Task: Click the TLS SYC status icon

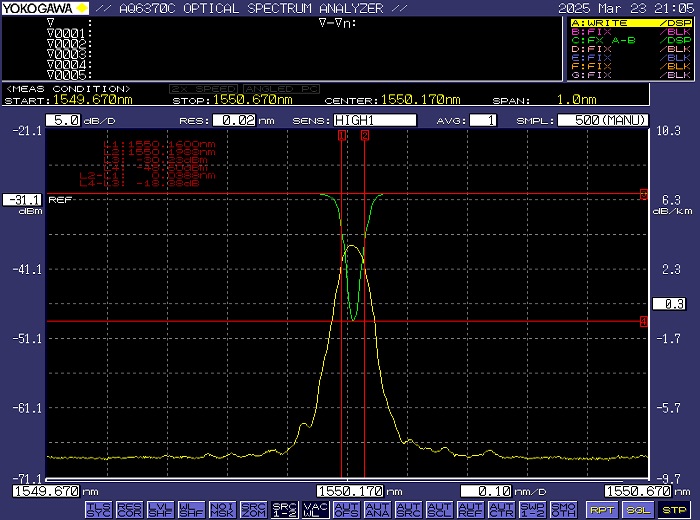Action: point(98,509)
